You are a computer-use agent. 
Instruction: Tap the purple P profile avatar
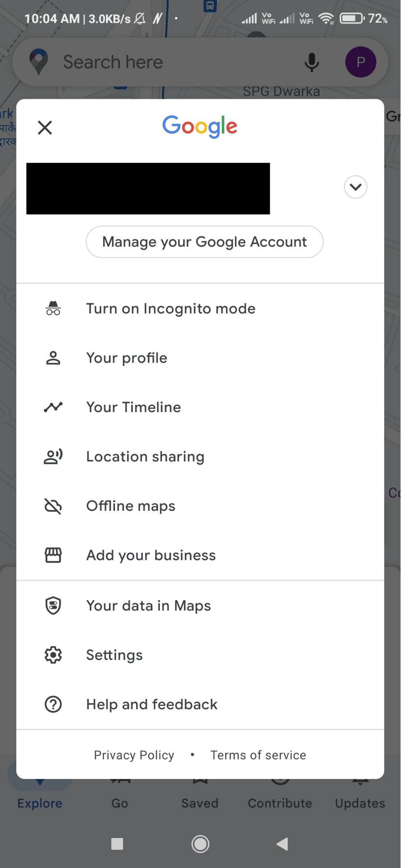(360, 62)
